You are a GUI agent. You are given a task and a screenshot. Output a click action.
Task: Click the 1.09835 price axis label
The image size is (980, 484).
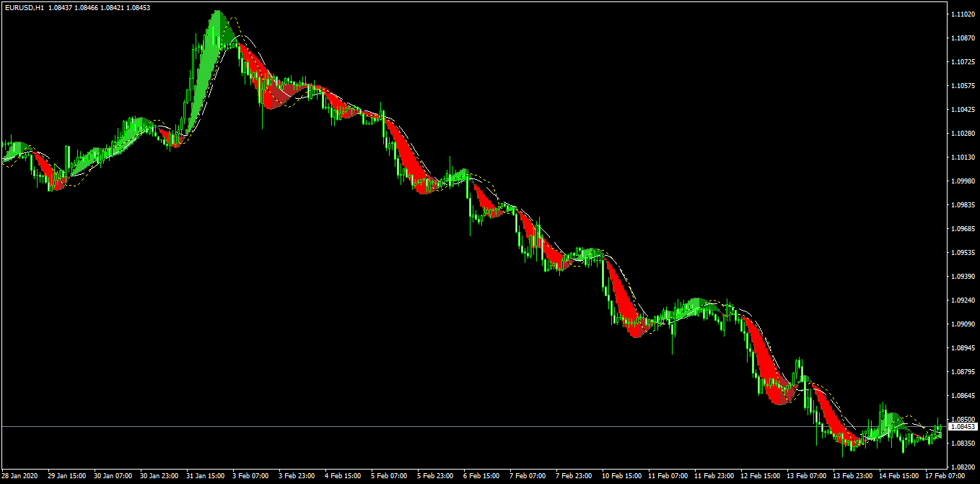click(964, 205)
